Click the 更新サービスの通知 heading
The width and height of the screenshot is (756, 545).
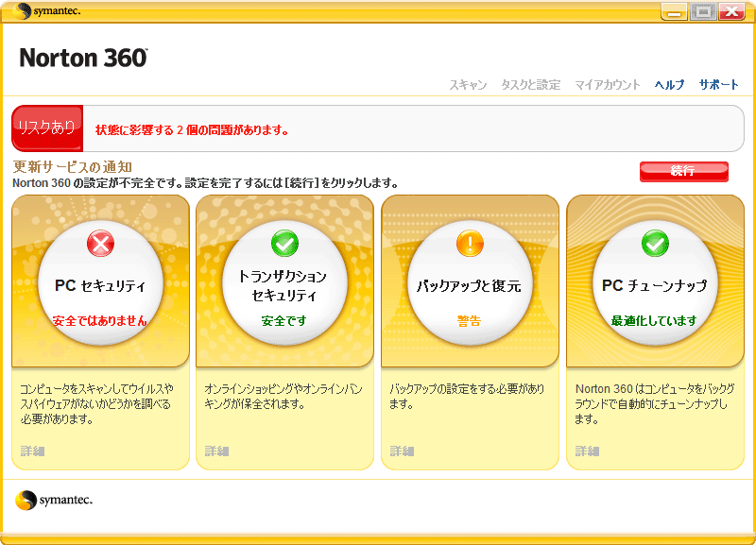[x=73, y=167]
